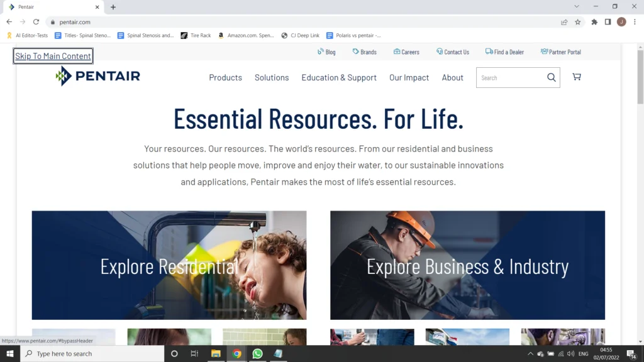Screen dimensions: 644x362
Task: Reload the current page
Action: click(x=36, y=22)
